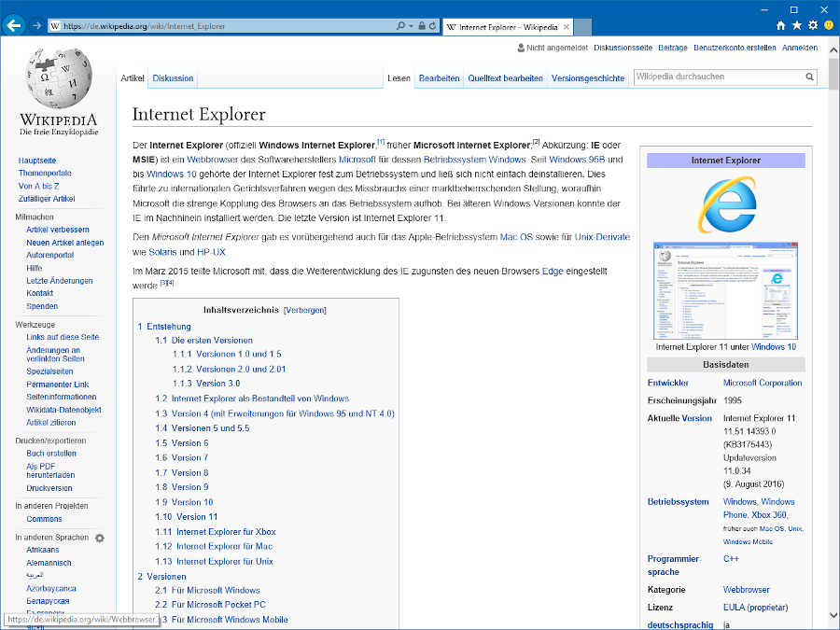
Task: Open Favorites with the star icon
Action: 797,26
